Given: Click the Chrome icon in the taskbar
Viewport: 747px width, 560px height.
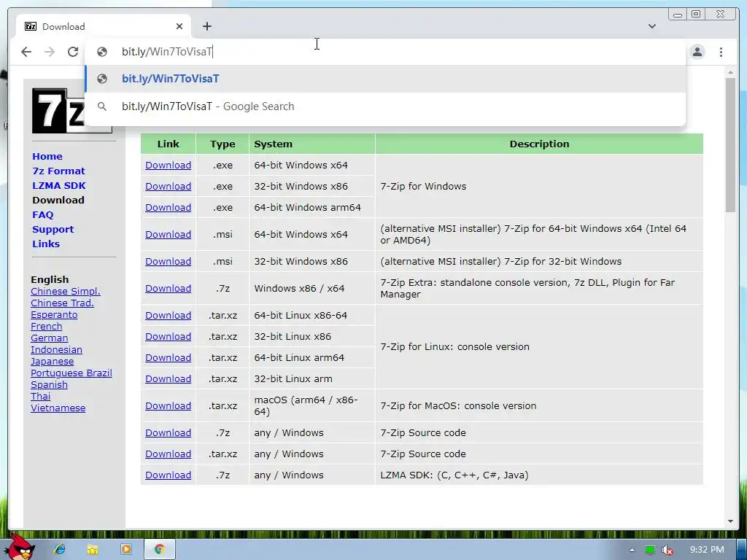Looking at the screenshot, I should click(x=159, y=549).
